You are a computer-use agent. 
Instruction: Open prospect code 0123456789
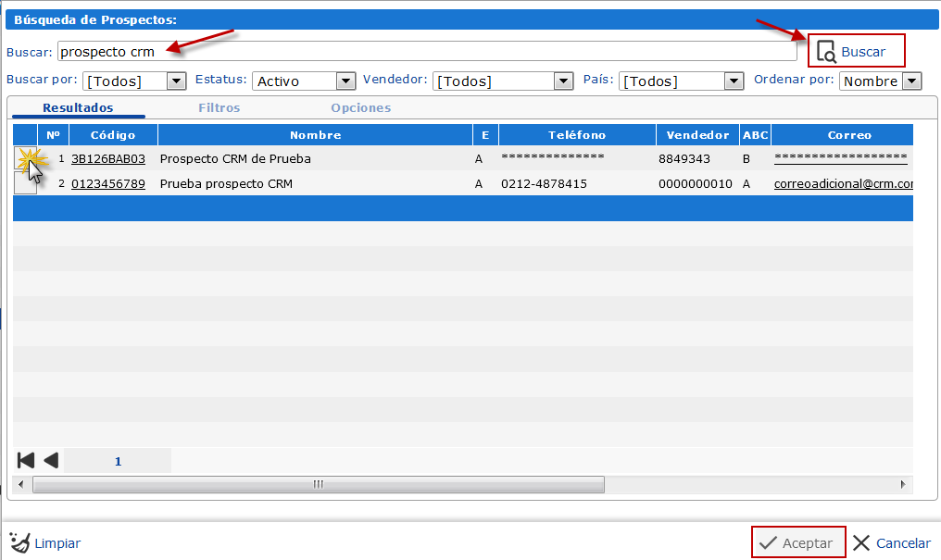(108, 184)
